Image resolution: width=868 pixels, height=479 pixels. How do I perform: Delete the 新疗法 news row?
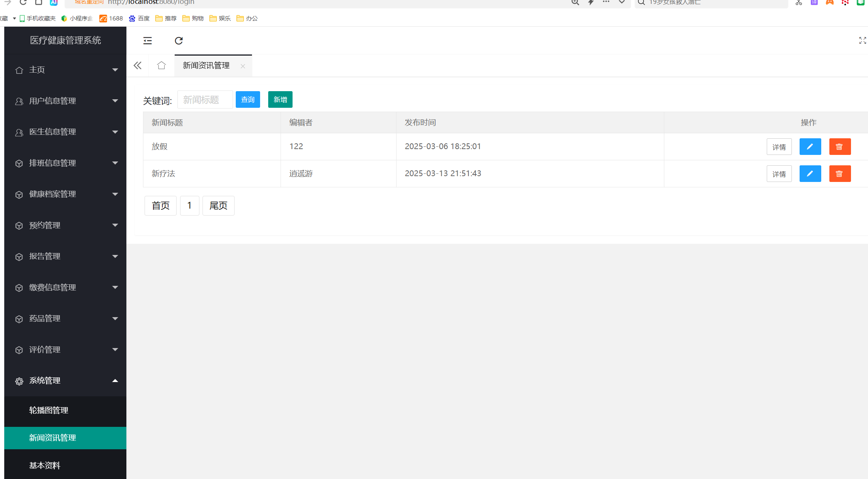coord(839,173)
